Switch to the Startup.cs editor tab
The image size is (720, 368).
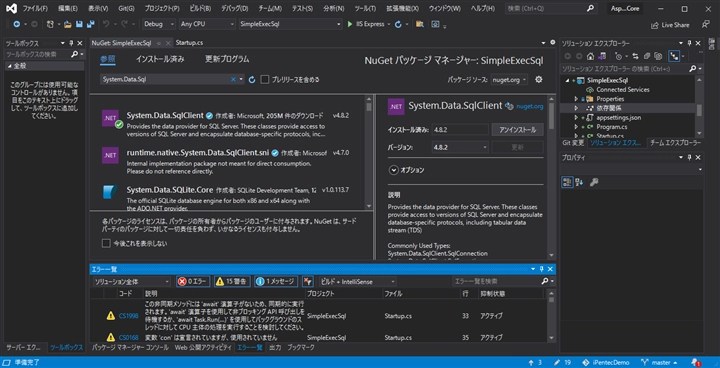190,43
